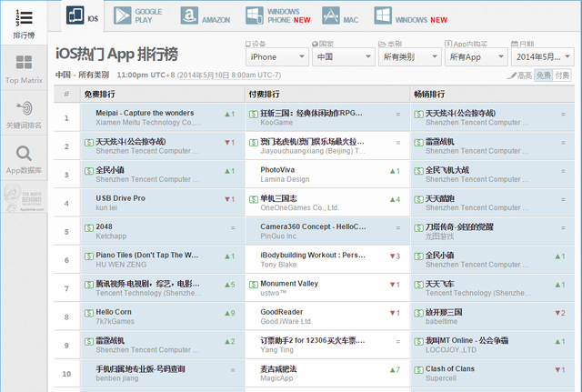The image size is (582, 392).
Task: Open the 关键词排名 keyword target icon
Action: click(x=24, y=114)
